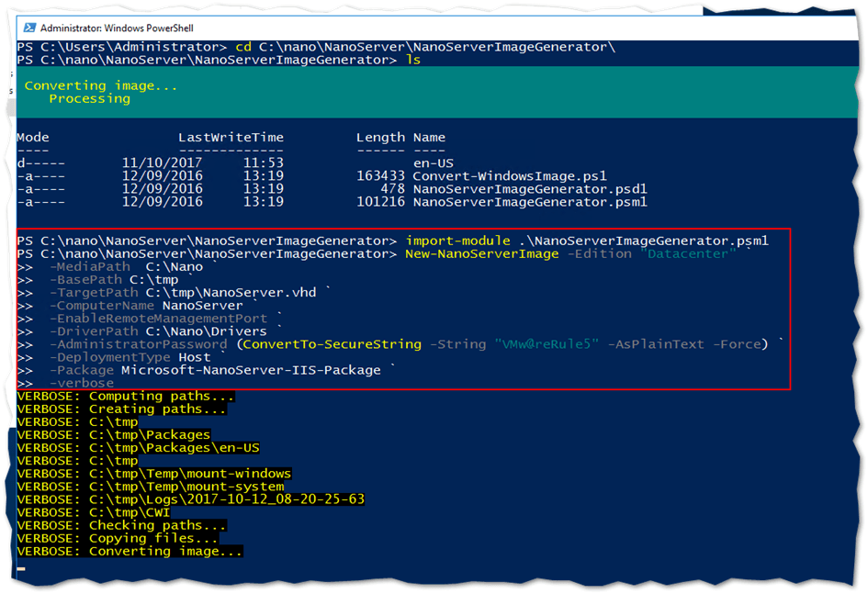Click the '-ComputerName' parameter
This screenshot has width=868, height=594.
tap(102, 306)
